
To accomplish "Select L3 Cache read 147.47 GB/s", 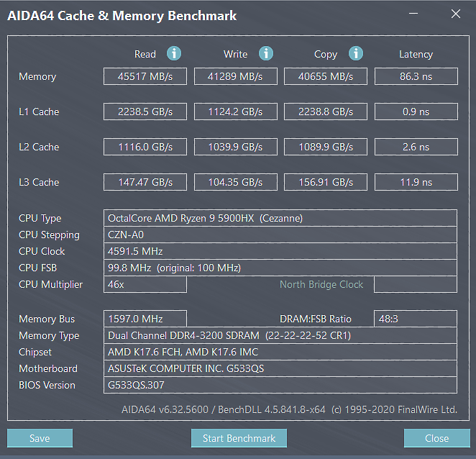I will [x=145, y=182].
